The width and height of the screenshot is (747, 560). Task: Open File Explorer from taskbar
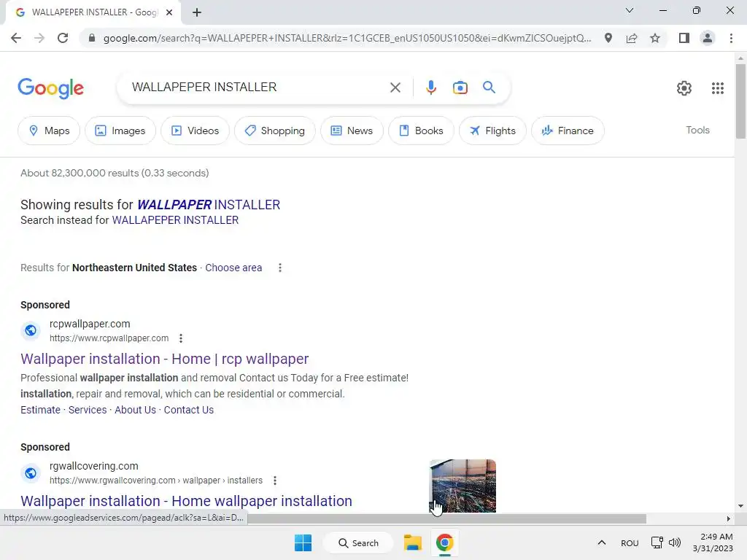pyautogui.click(x=413, y=542)
